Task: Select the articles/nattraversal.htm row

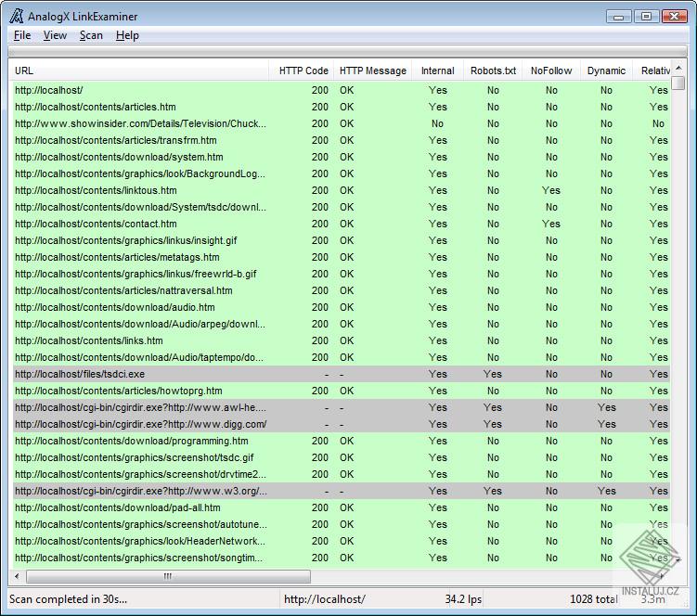Action: pos(341,290)
